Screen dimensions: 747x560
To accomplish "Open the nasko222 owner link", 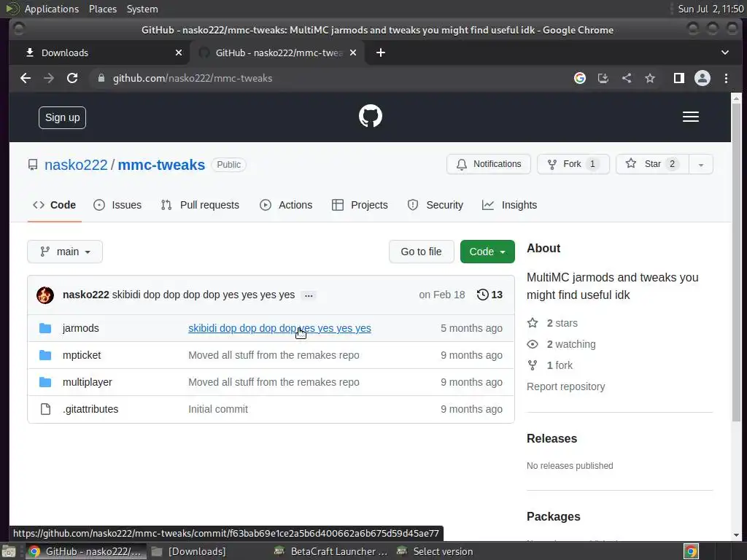I will click(x=76, y=165).
